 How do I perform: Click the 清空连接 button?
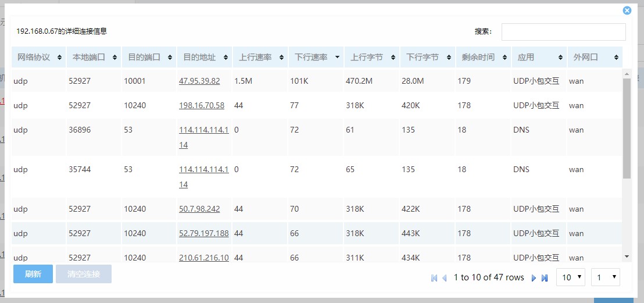(84, 275)
